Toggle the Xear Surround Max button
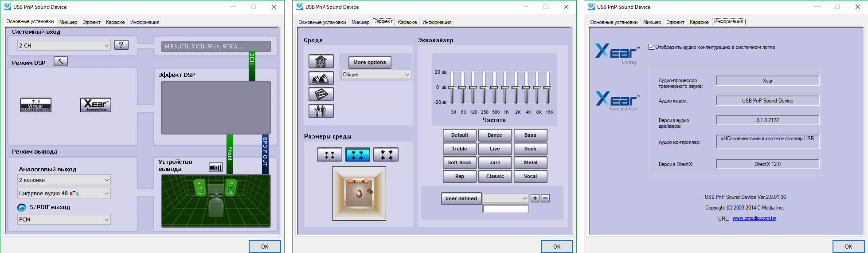The width and height of the screenshot is (868, 253). point(96,105)
